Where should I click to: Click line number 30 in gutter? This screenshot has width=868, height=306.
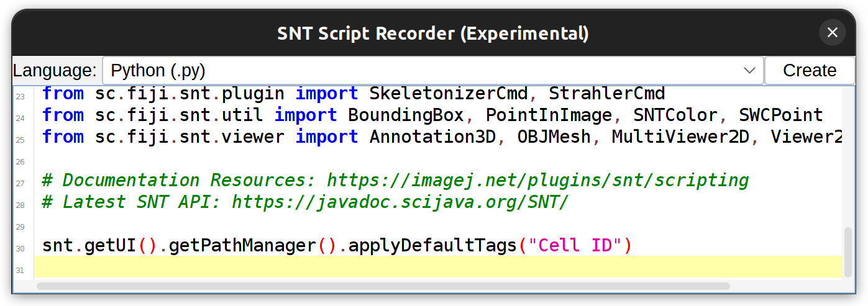[20, 249]
